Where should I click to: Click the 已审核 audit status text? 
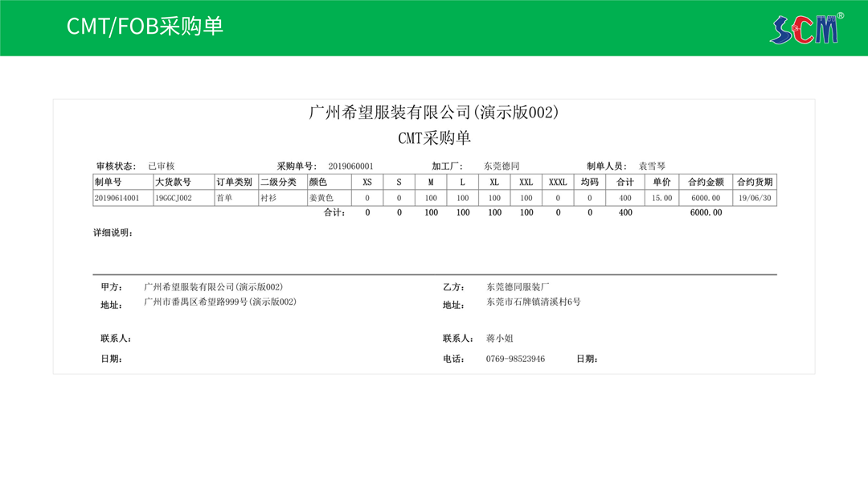161,166
